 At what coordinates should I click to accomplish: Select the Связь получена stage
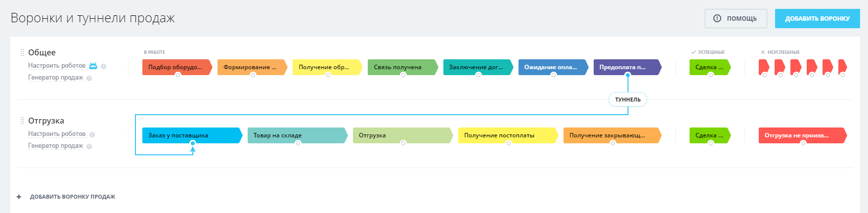(403, 67)
